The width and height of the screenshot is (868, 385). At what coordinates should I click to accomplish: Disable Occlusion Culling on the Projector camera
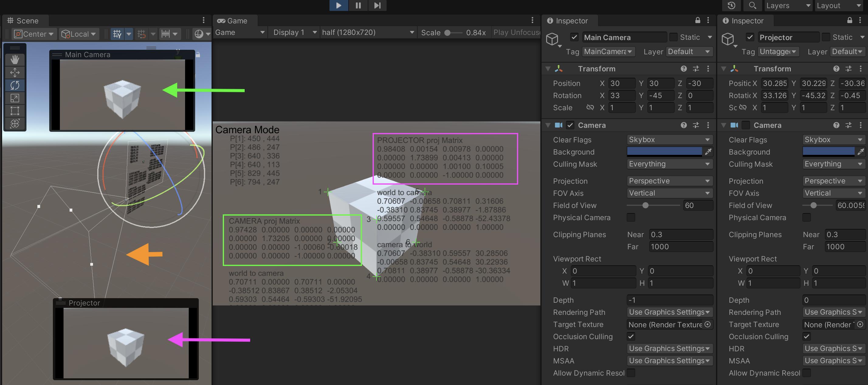[807, 336]
